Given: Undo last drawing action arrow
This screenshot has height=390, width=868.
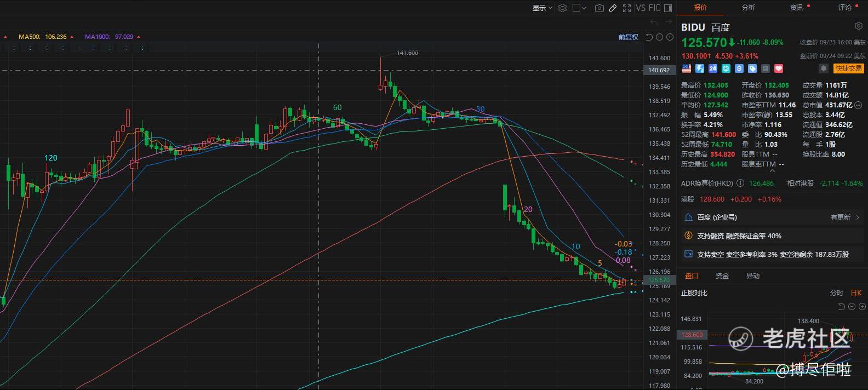Looking at the screenshot, I should (654, 23).
